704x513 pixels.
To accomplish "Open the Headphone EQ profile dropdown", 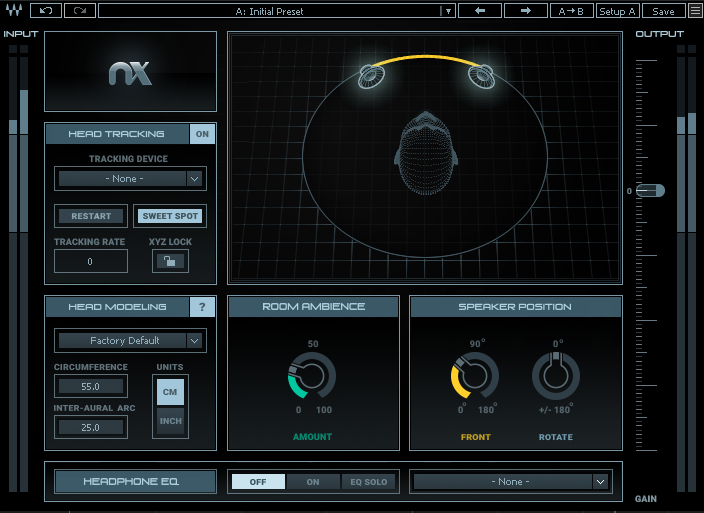I will click(x=510, y=482).
